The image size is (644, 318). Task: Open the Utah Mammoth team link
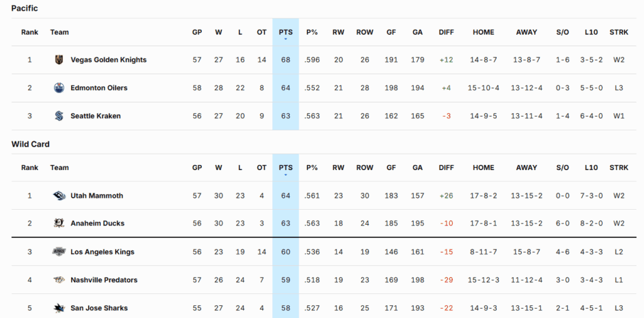pyautogui.click(x=96, y=196)
